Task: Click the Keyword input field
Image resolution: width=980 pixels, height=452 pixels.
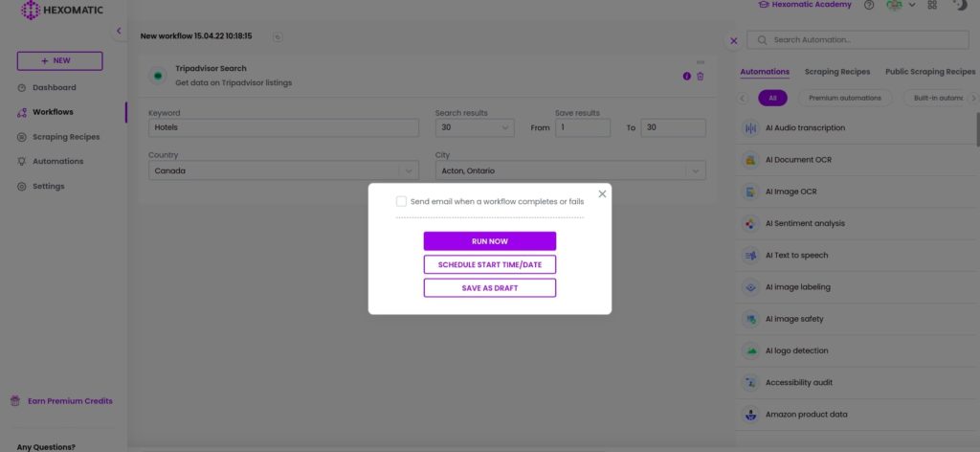Action: (283, 127)
